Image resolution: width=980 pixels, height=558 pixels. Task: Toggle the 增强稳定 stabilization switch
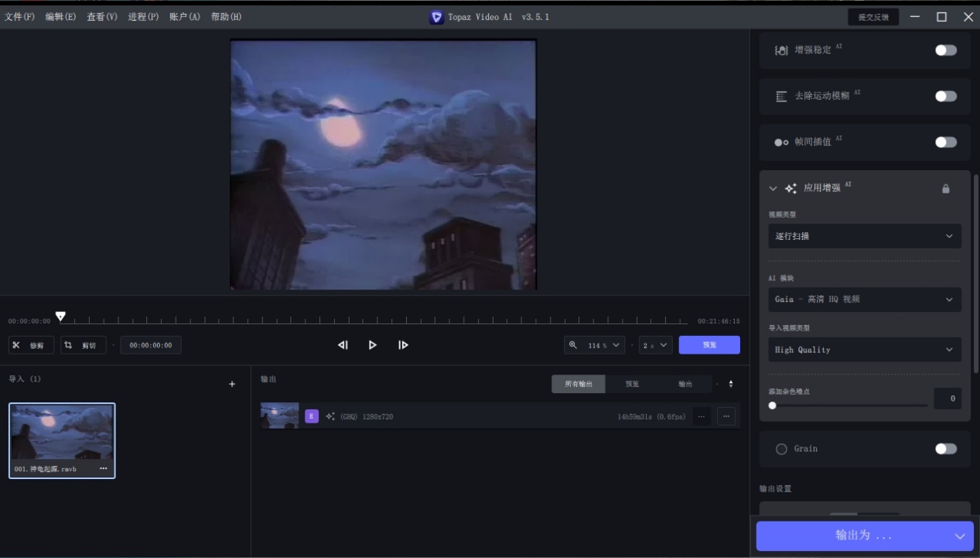click(x=946, y=50)
